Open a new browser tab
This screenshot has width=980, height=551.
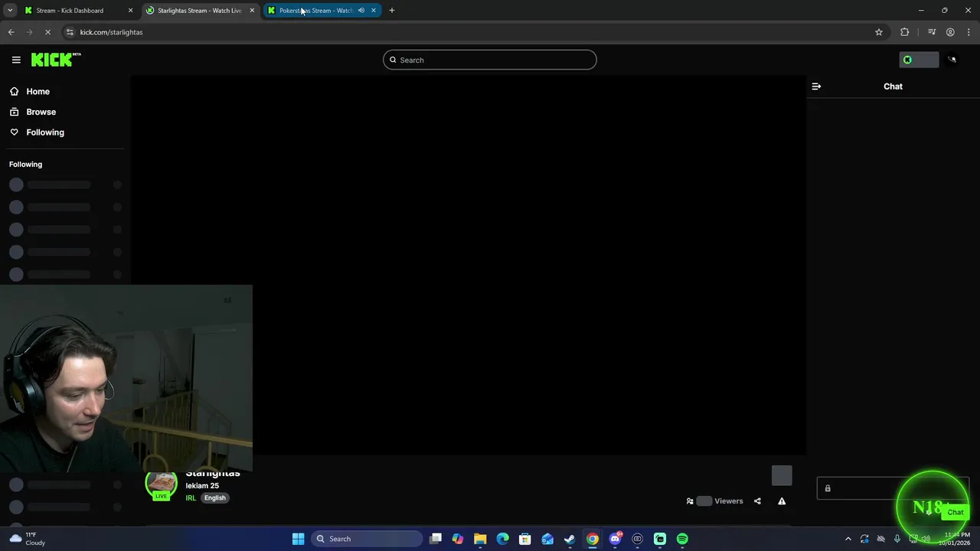(392, 11)
